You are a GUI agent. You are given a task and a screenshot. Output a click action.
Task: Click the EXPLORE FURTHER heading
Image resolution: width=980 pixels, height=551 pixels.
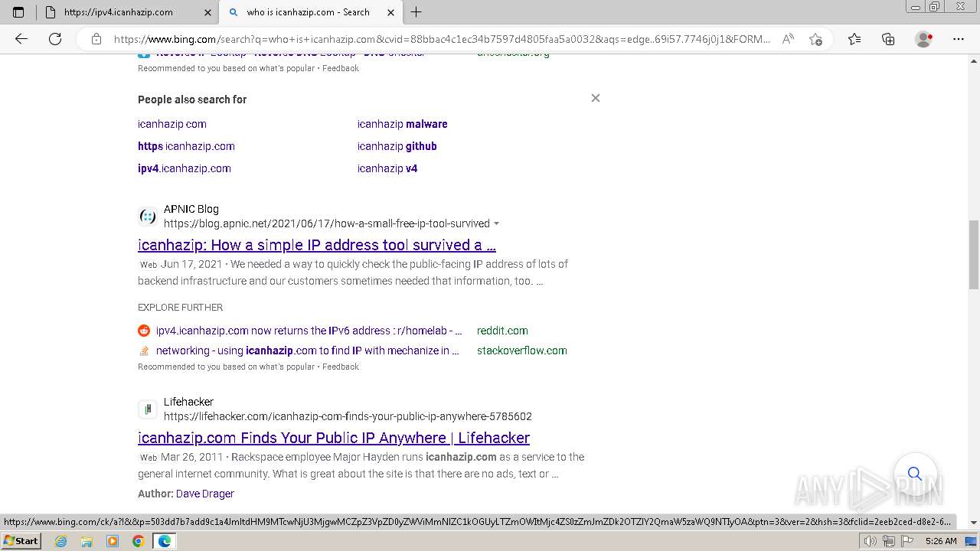coord(181,308)
